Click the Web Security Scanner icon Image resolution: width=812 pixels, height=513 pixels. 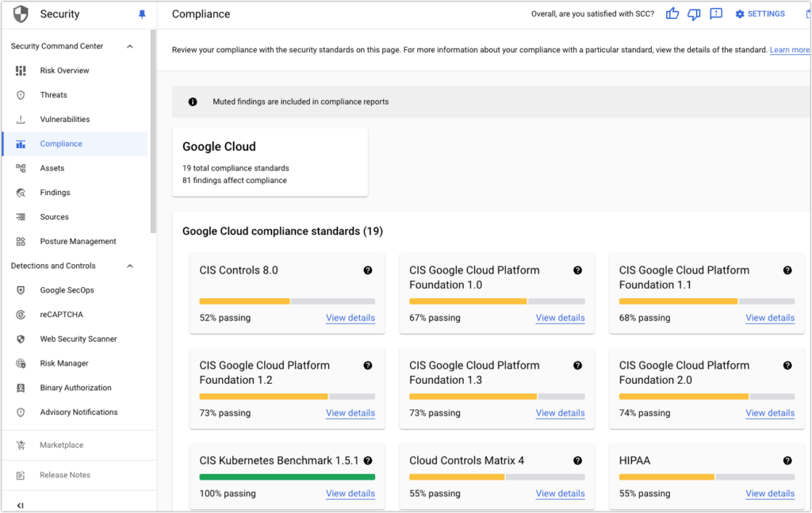[x=21, y=339]
